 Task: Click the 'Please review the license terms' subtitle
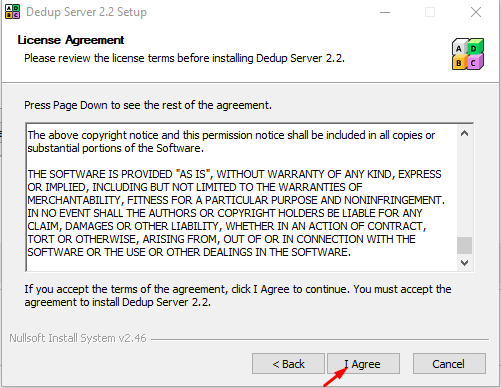184,58
